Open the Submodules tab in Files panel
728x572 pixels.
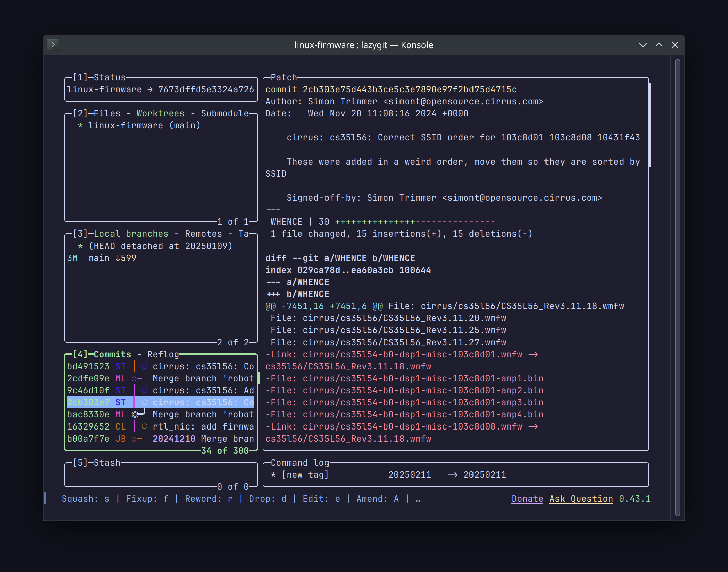point(225,113)
